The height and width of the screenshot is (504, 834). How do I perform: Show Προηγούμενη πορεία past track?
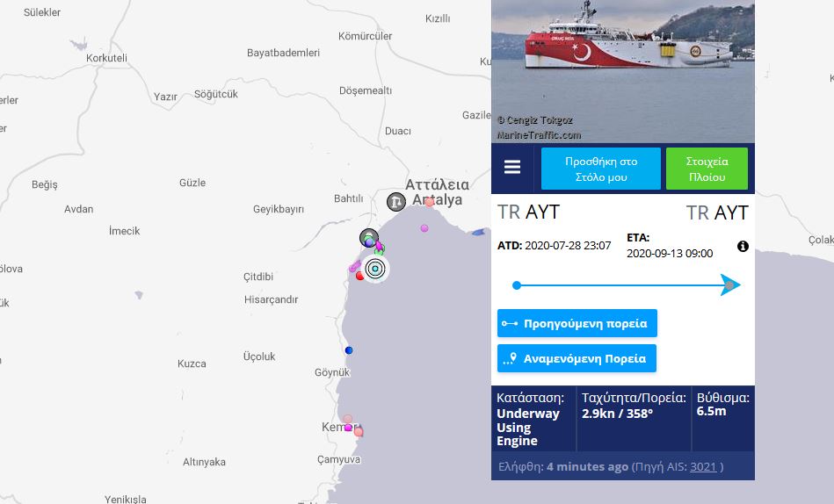click(577, 323)
